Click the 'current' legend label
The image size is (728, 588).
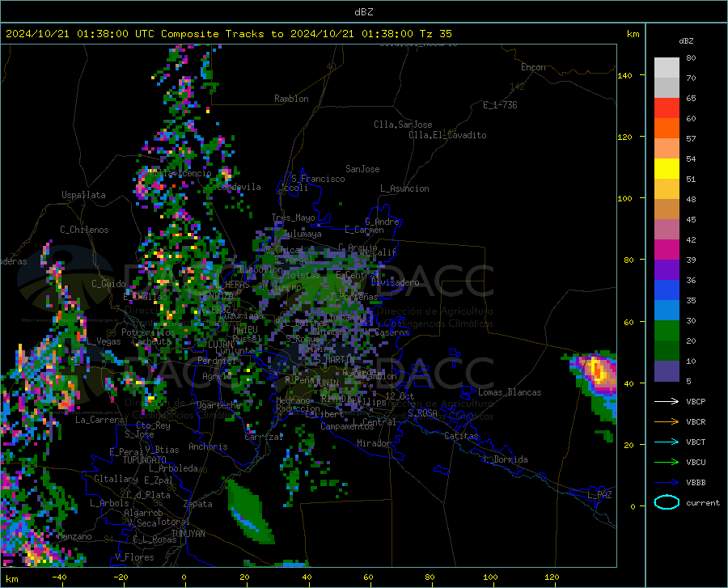tap(703, 502)
